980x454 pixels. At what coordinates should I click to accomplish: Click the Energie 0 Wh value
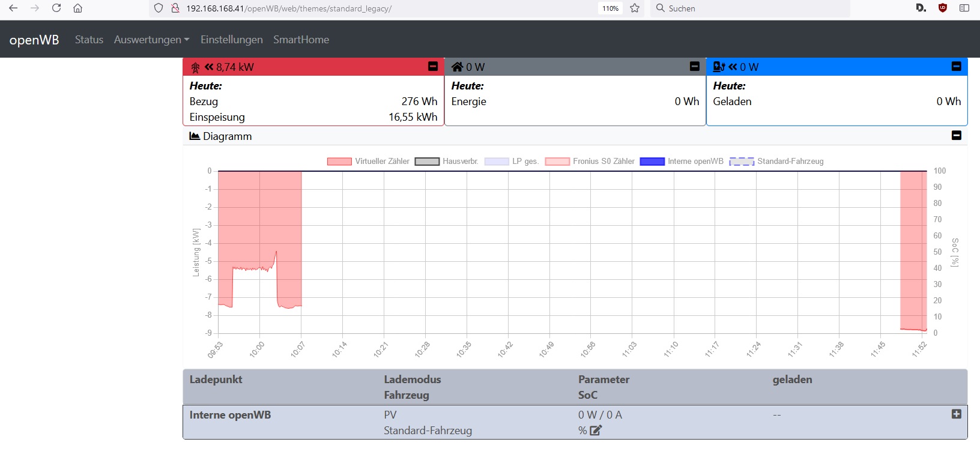click(x=687, y=101)
